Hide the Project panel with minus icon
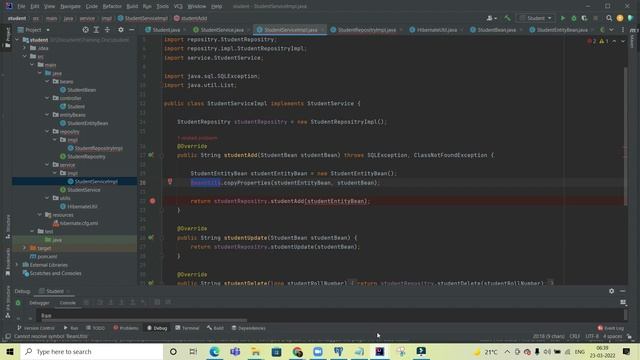This screenshot has width=640, height=360. tap(131, 30)
